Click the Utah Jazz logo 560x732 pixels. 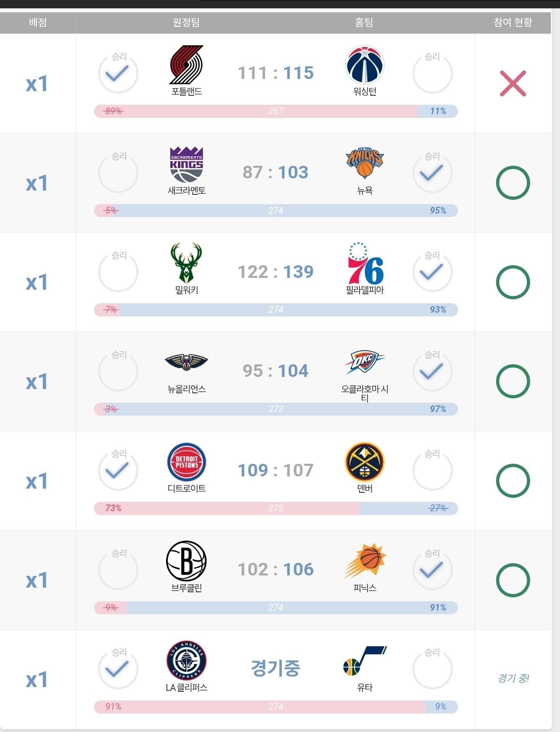(365, 661)
